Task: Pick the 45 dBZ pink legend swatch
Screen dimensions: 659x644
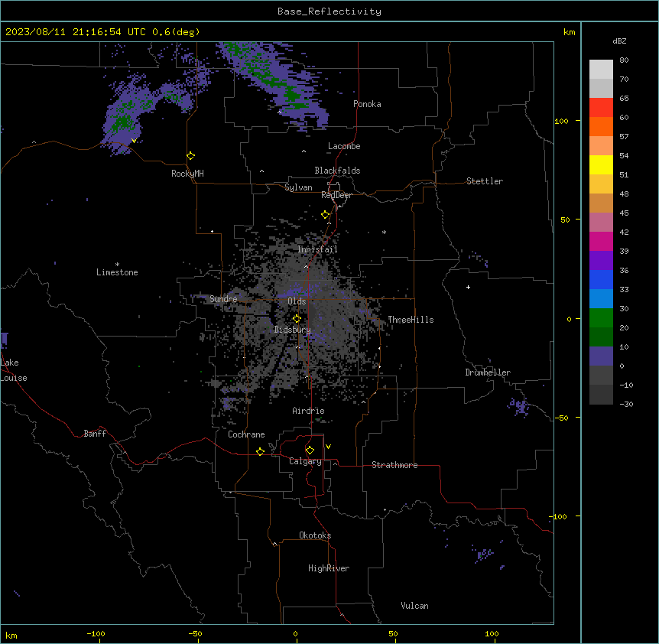Action: coord(601,222)
